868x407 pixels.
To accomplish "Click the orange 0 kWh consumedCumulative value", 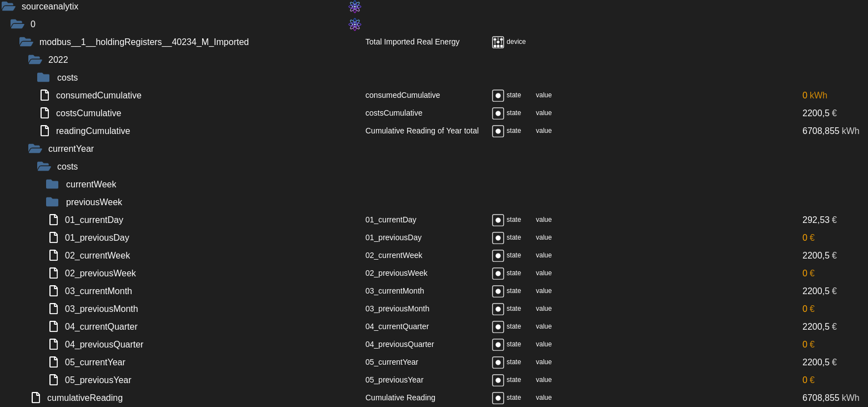I will (x=815, y=96).
